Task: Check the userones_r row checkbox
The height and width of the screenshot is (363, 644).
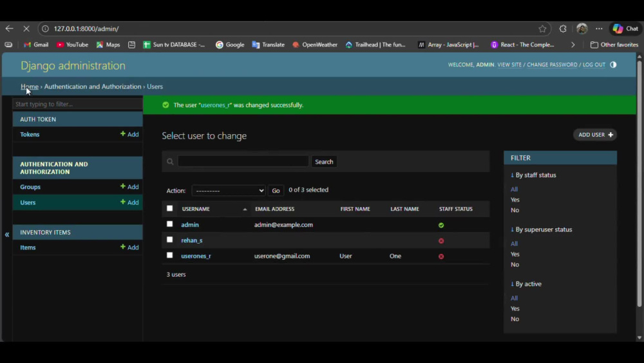Action: 169,255
